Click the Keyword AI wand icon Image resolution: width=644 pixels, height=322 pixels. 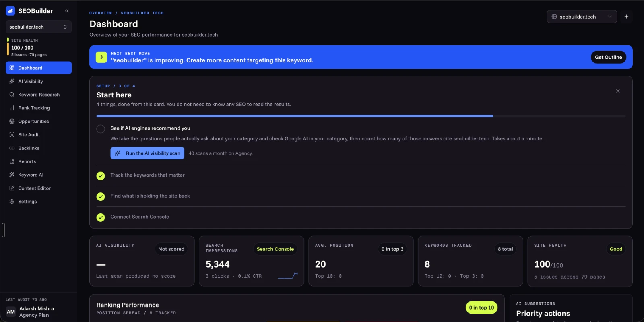click(x=12, y=175)
